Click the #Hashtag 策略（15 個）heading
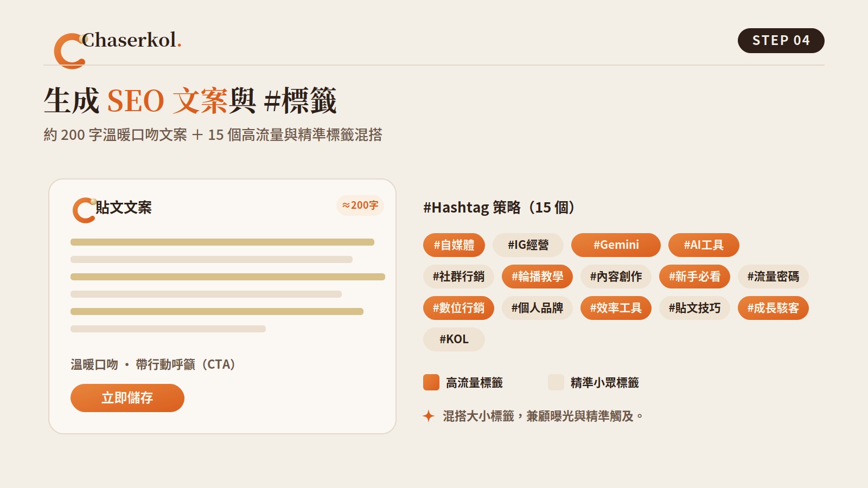The width and height of the screenshot is (868, 488). tap(499, 208)
